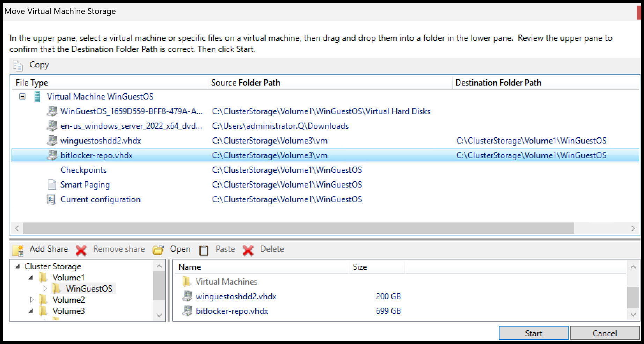Click the Destination Folder Path column header
The width and height of the screenshot is (644, 344).
[x=546, y=83]
